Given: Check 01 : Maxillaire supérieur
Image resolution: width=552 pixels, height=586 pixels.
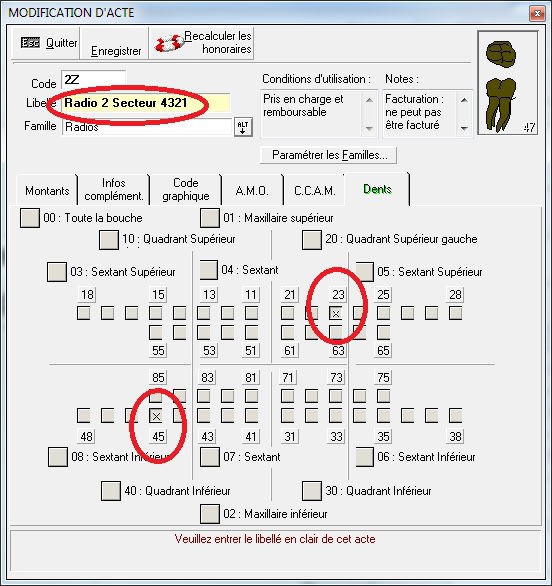Looking at the screenshot, I should tap(210, 218).
